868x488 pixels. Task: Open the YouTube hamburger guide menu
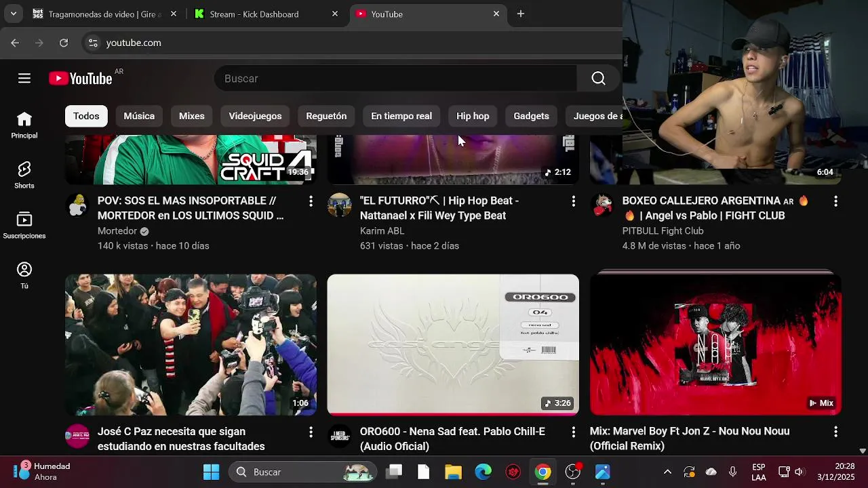tap(24, 79)
